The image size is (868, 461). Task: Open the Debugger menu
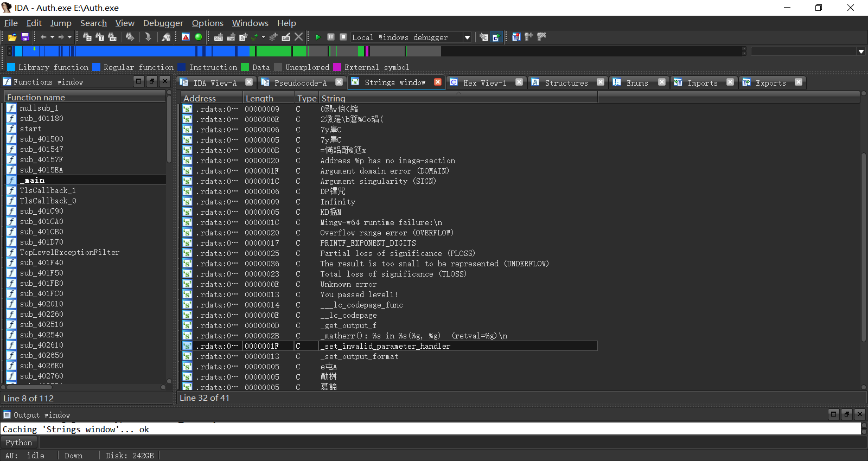[x=163, y=23]
